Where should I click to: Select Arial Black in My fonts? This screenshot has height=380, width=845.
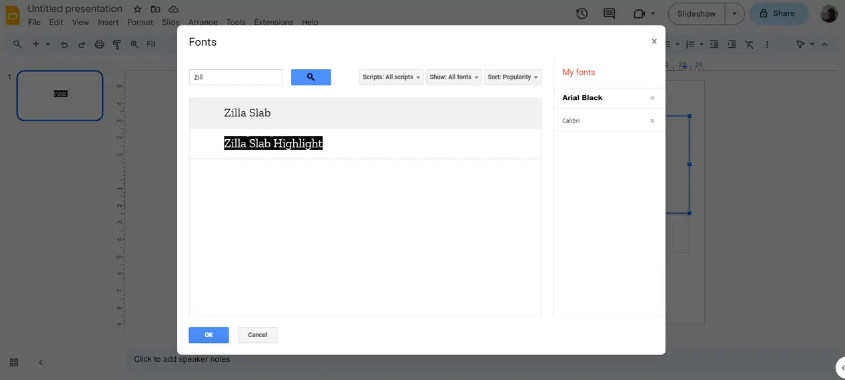[583, 98]
